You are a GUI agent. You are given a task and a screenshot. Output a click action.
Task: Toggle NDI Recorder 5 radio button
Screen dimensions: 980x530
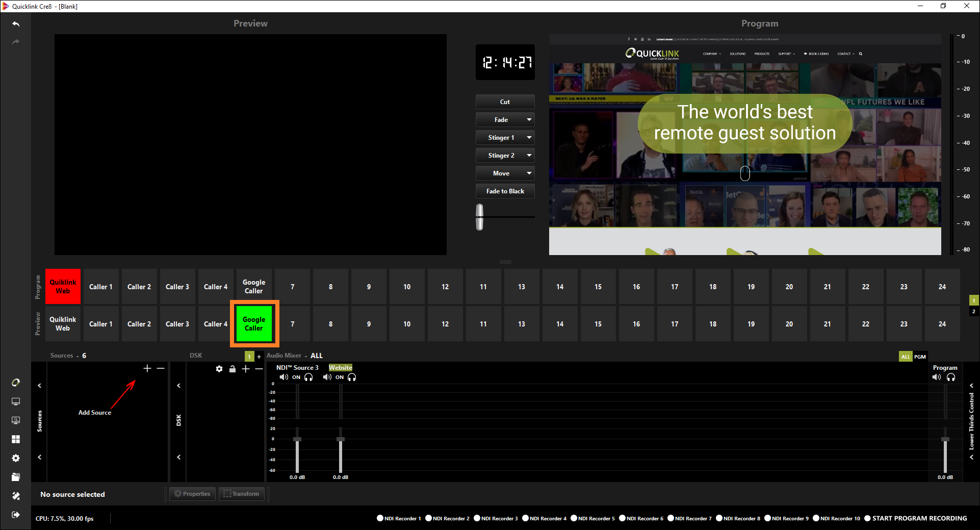point(574,518)
